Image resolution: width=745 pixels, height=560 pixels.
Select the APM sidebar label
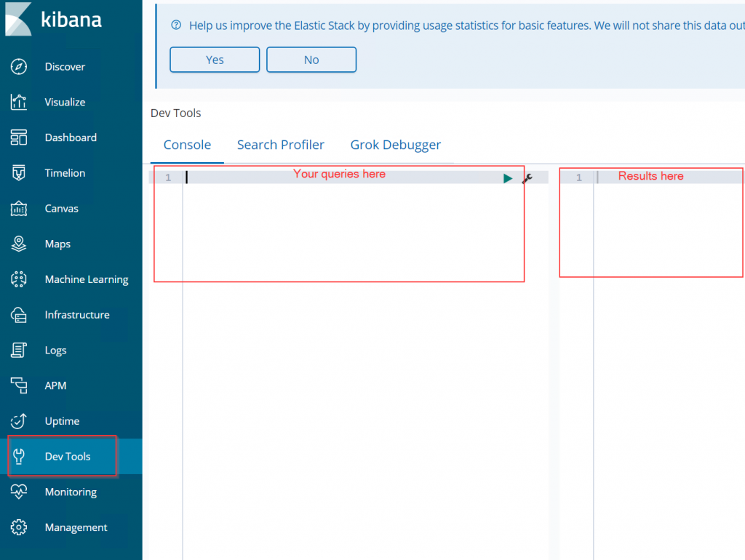point(55,385)
